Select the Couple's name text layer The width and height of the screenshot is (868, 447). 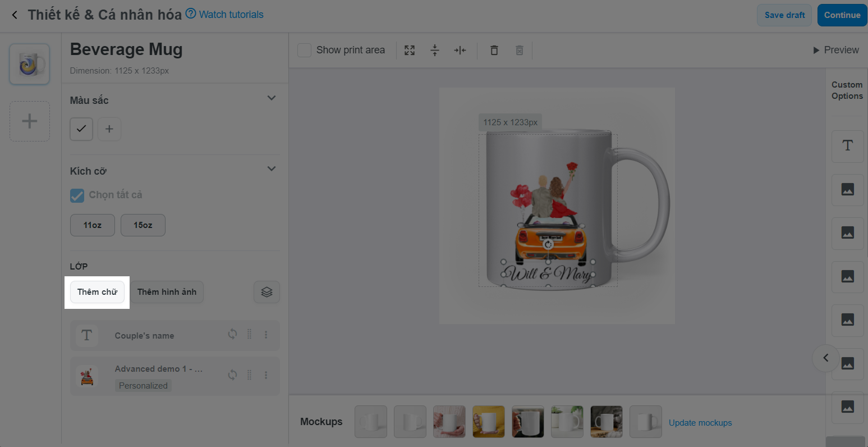click(174, 335)
